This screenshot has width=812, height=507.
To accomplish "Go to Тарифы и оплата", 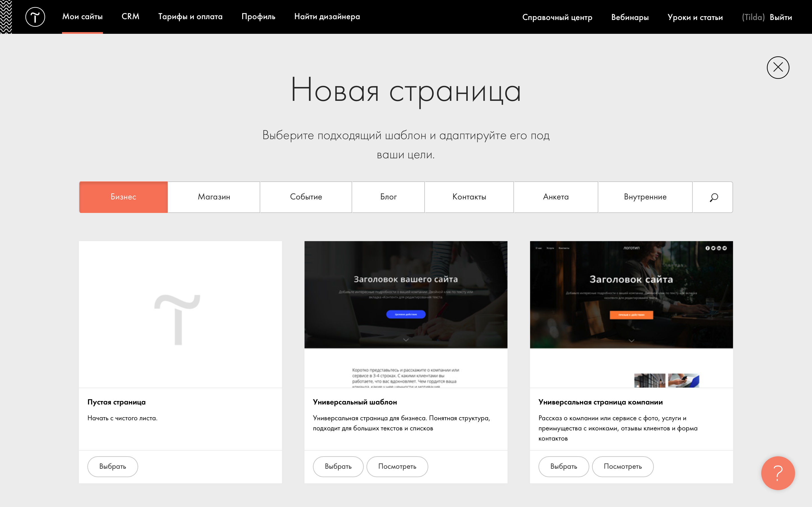I will (190, 16).
